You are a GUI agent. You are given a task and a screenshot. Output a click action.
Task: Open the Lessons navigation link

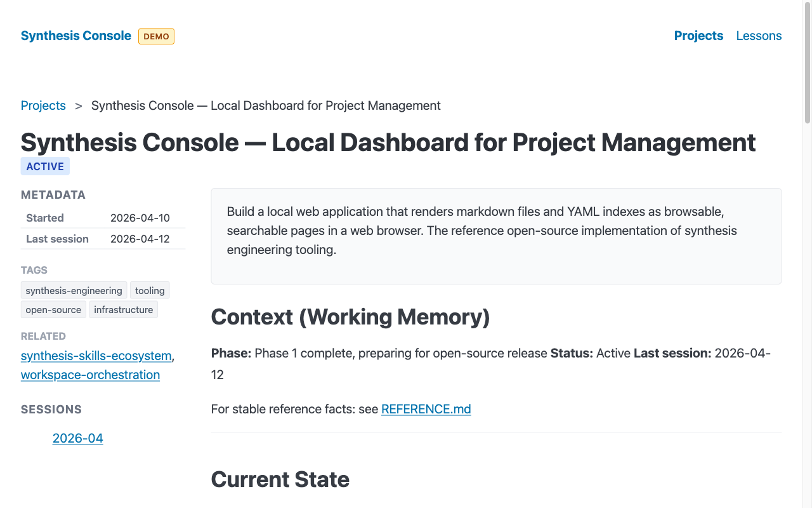pos(759,36)
